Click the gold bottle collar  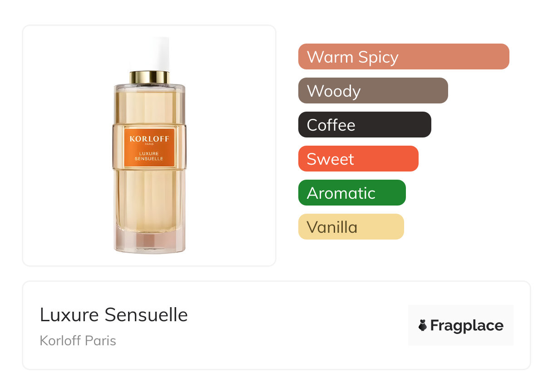point(149,77)
